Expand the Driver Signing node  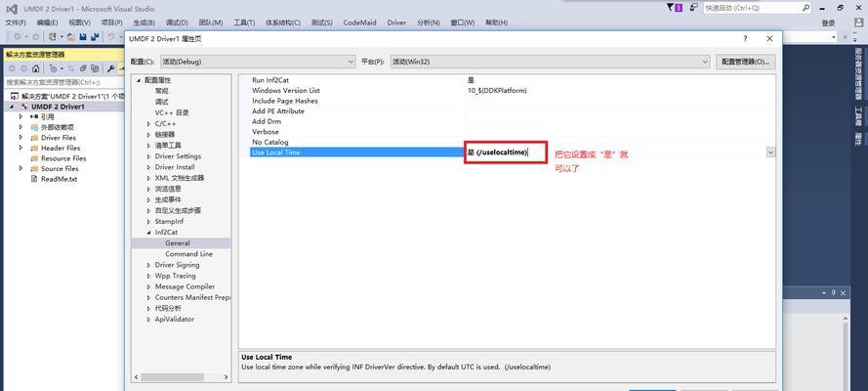(149, 265)
